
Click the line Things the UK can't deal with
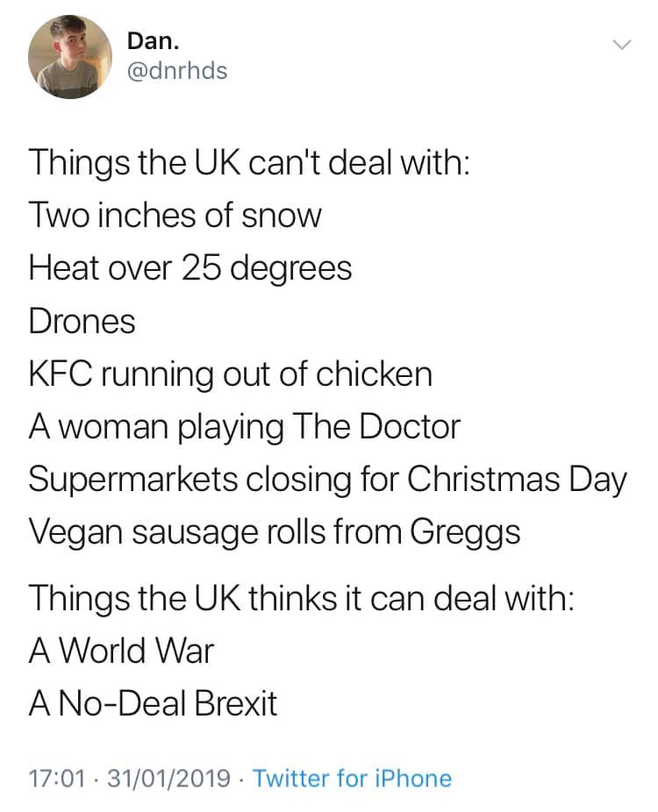(x=249, y=162)
